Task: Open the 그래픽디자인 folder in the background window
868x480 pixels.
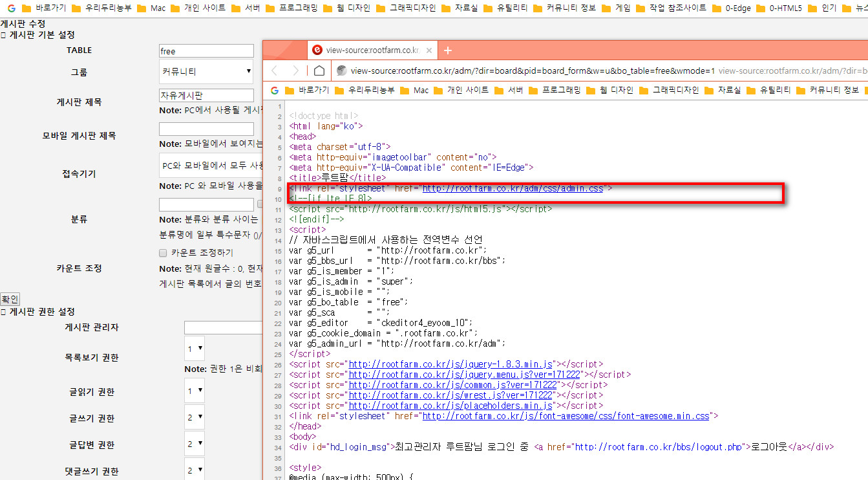Action: pyautogui.click(x=407, y=8)
